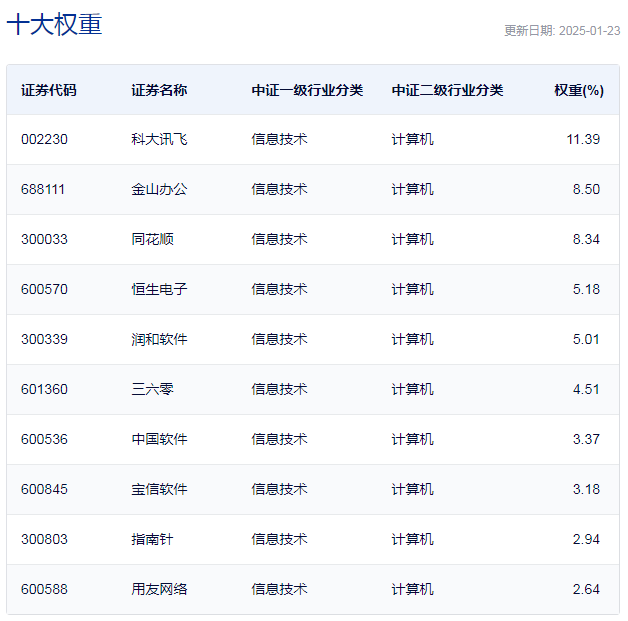Viewport: 628px width, 621px height.
Task: Select stock code 600570
Action: pos(44,289)
